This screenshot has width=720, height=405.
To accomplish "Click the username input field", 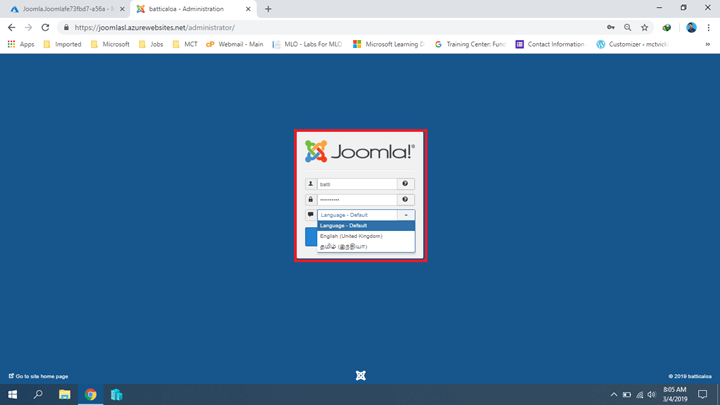I will pos(357,184).
